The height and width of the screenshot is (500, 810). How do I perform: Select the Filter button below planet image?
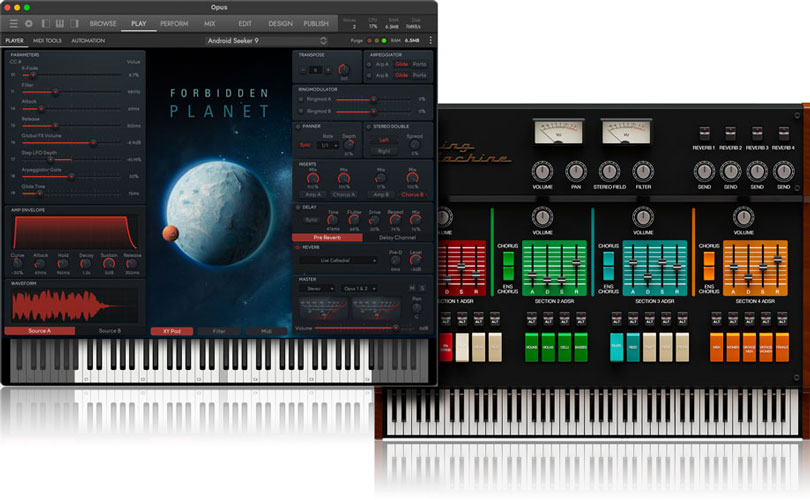(x=219, y=331)
